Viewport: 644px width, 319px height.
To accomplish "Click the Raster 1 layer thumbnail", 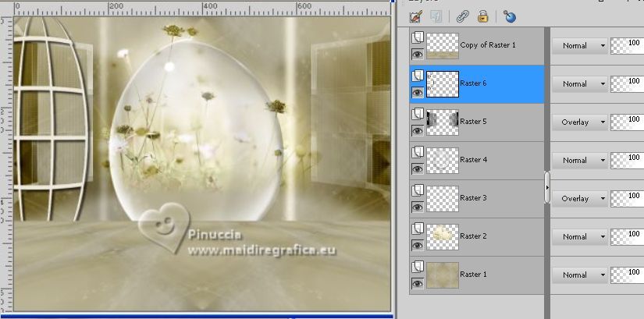I will point(443,275).
